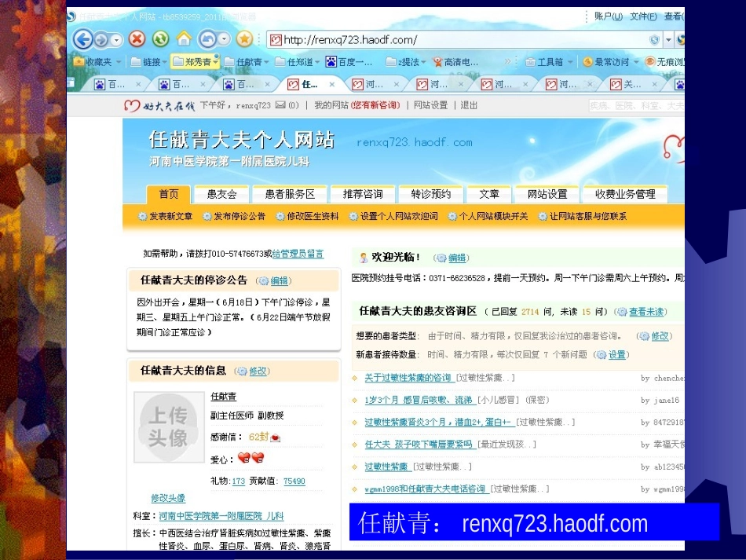Go to browser home page icon
This screenshot has width=746, height=560.
pos(184,39)
